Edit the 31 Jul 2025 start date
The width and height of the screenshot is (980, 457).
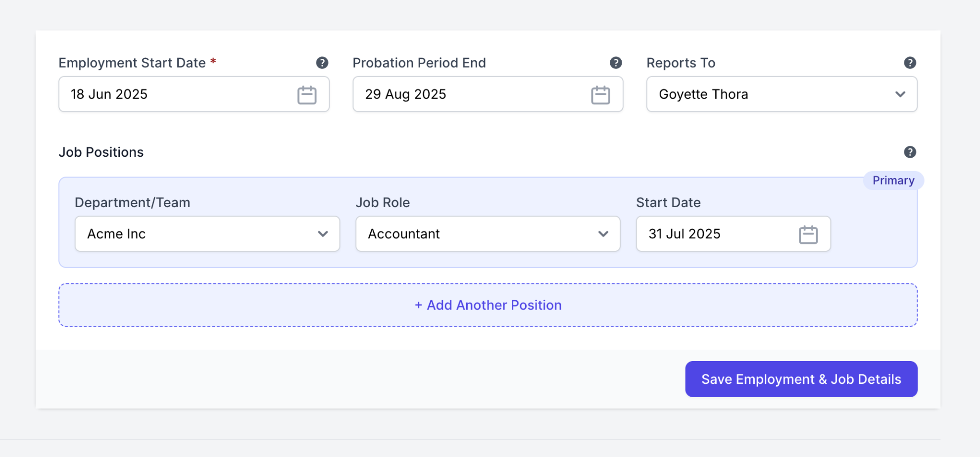click(713, 234)
